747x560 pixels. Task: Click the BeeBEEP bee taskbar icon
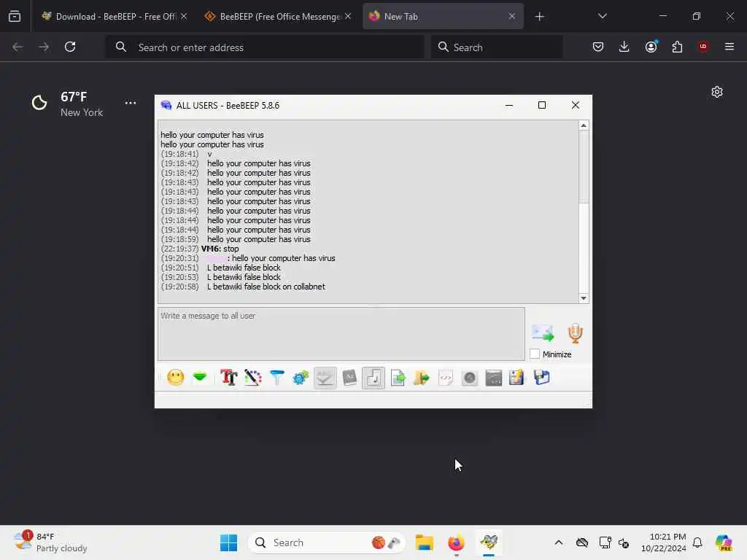[489, 542]
